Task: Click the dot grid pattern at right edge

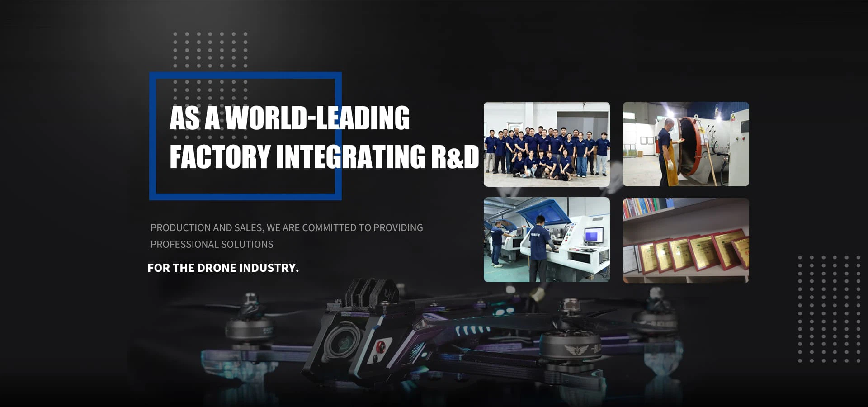Action: point(829,309)
